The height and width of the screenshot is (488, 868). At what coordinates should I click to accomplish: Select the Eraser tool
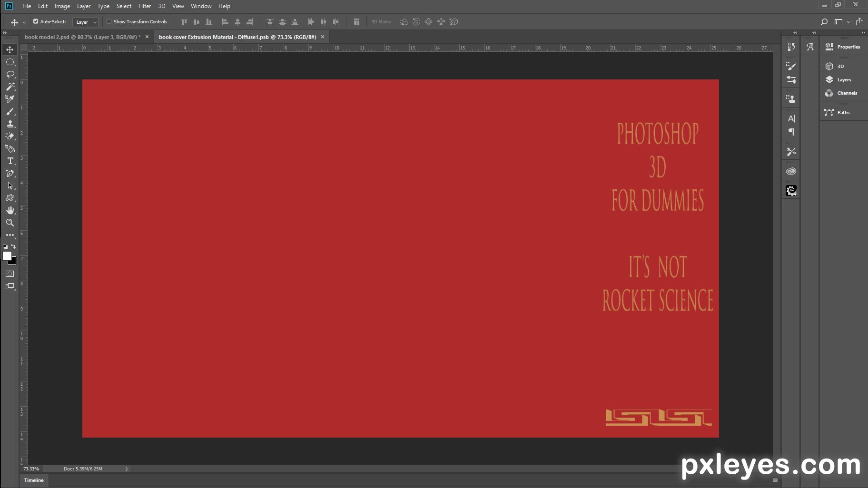10,136
